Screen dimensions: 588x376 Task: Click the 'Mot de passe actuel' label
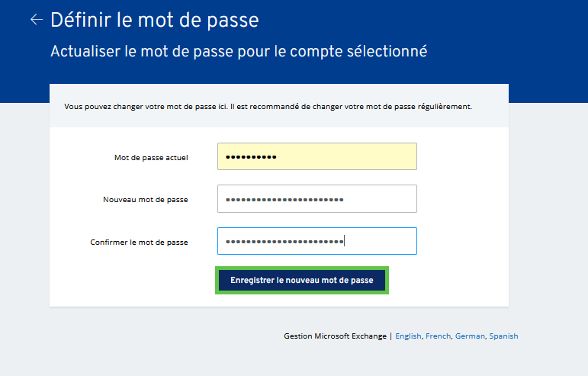tap(151, 158)
